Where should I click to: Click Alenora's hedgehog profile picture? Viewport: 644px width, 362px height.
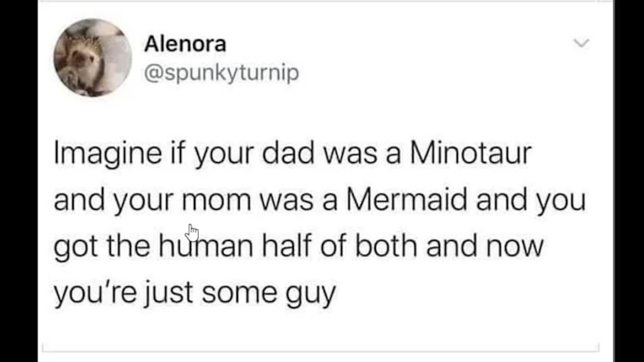click(93, 57)
